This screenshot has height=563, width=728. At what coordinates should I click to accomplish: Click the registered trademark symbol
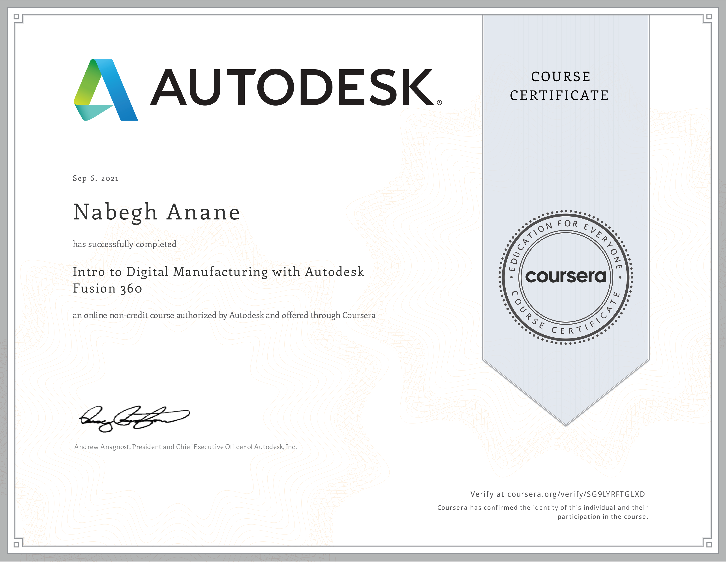[x=440, y=103]
